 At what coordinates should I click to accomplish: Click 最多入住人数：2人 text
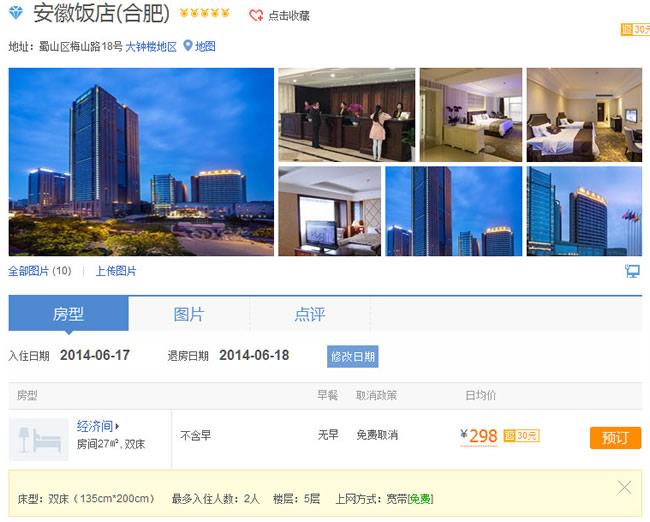[216, 499]
